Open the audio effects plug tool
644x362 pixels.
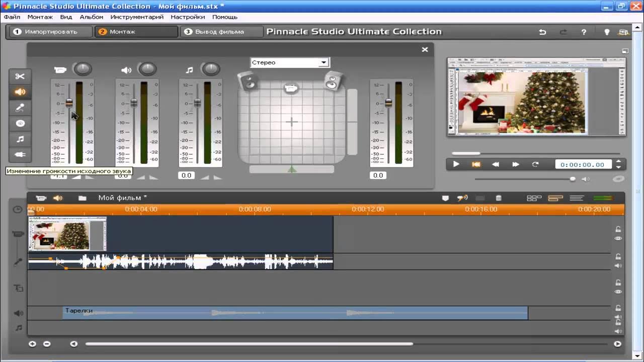(x=20, y=154)
